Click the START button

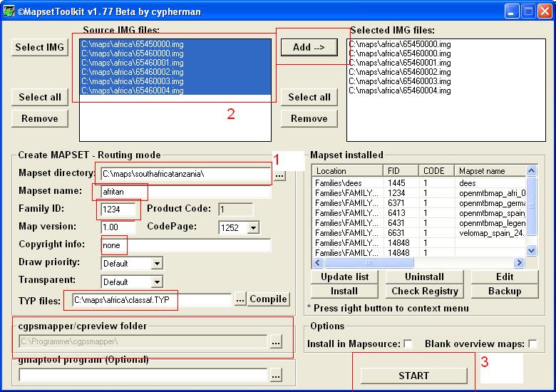click(413, 376)
